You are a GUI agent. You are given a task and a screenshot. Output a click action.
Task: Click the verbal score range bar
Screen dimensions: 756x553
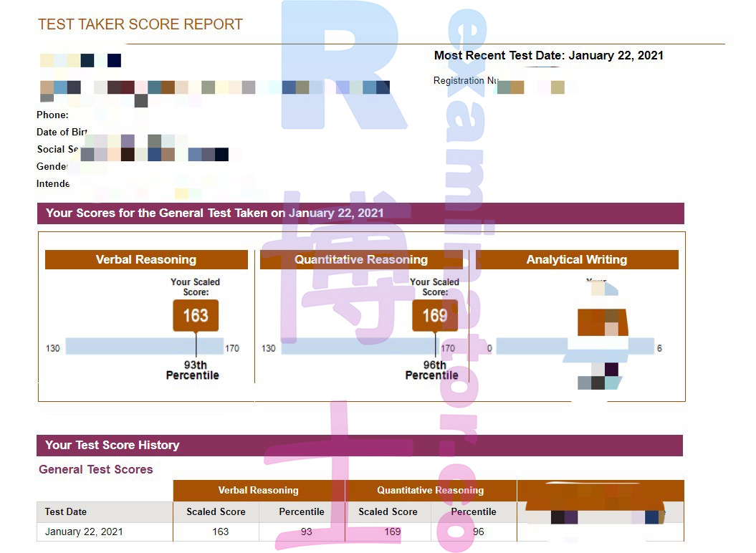point(144,346)
